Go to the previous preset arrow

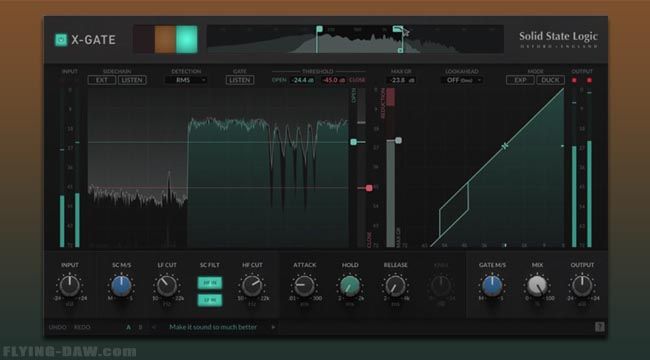pos(154,327)
